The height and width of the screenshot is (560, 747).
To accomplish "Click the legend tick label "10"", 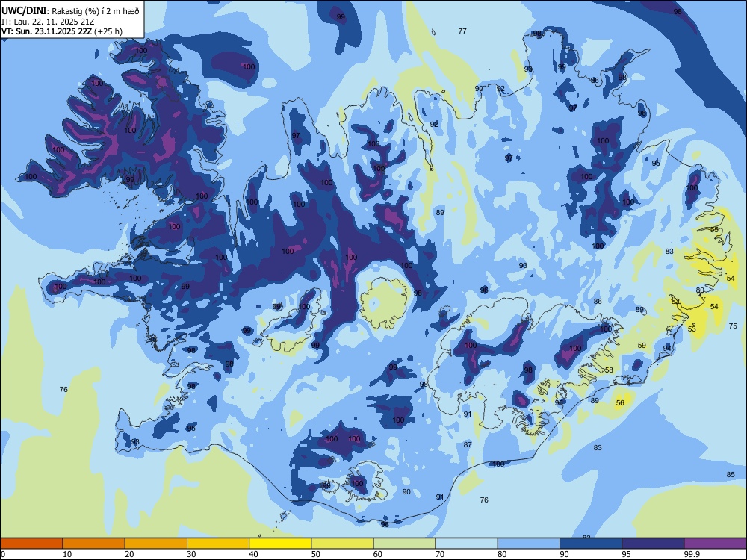I will pos(67,554).
